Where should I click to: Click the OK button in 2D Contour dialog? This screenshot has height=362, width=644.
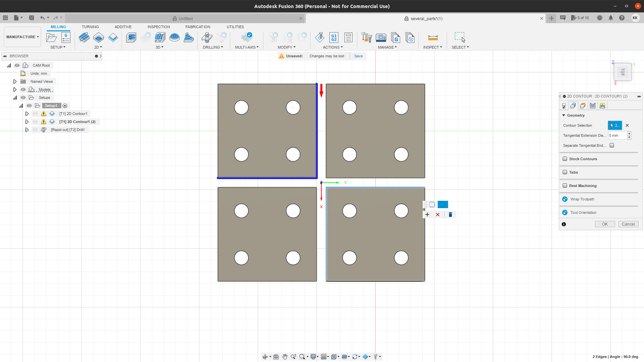point(604,224)
